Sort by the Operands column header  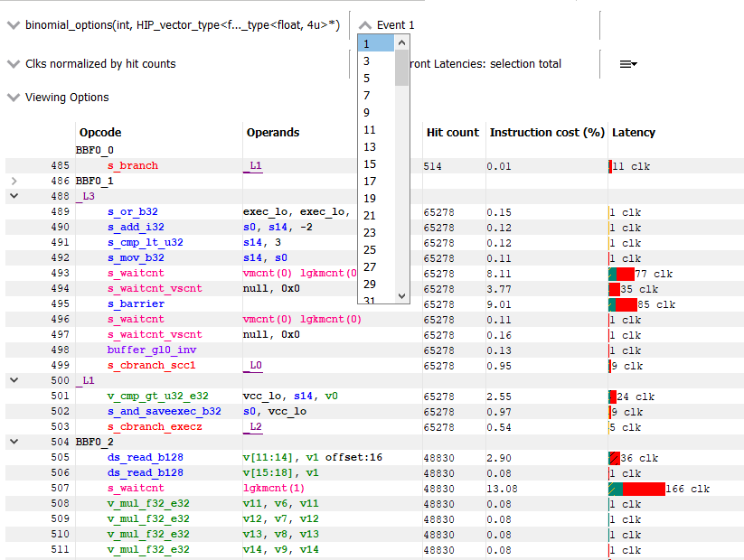273,132
